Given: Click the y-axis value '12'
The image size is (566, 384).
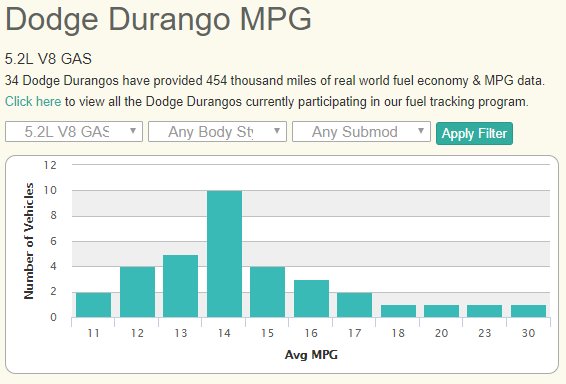Looking at the screenshot, I should click(51, 165).
